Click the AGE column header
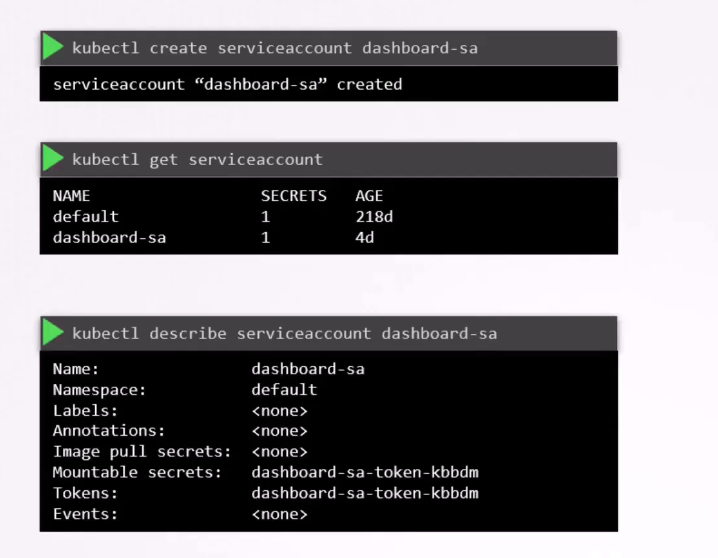Screen dimensions: 718x558 369,196
